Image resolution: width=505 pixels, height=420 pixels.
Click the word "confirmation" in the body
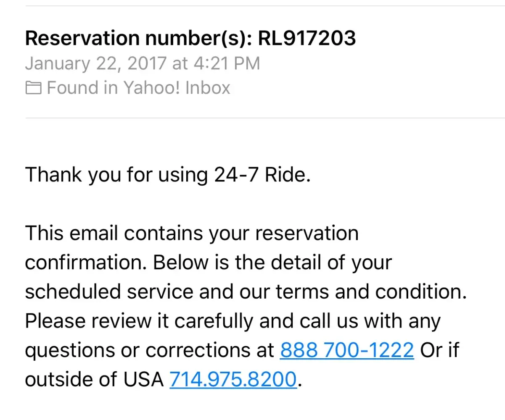(x=85, y=263)
